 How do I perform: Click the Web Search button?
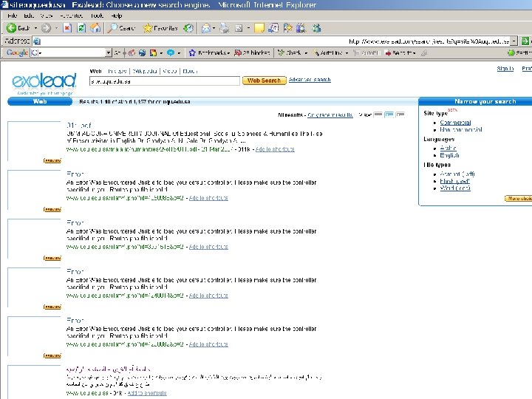click(264, 81)
